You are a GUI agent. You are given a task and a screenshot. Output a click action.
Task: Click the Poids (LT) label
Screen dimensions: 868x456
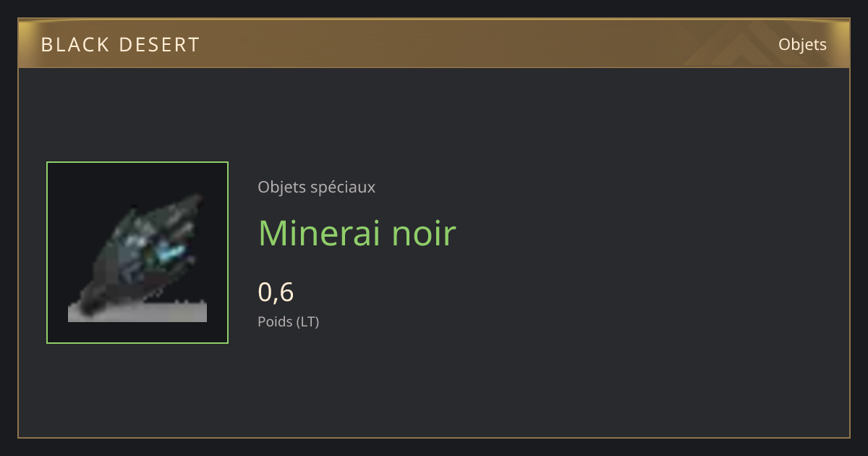pos(288,321)
